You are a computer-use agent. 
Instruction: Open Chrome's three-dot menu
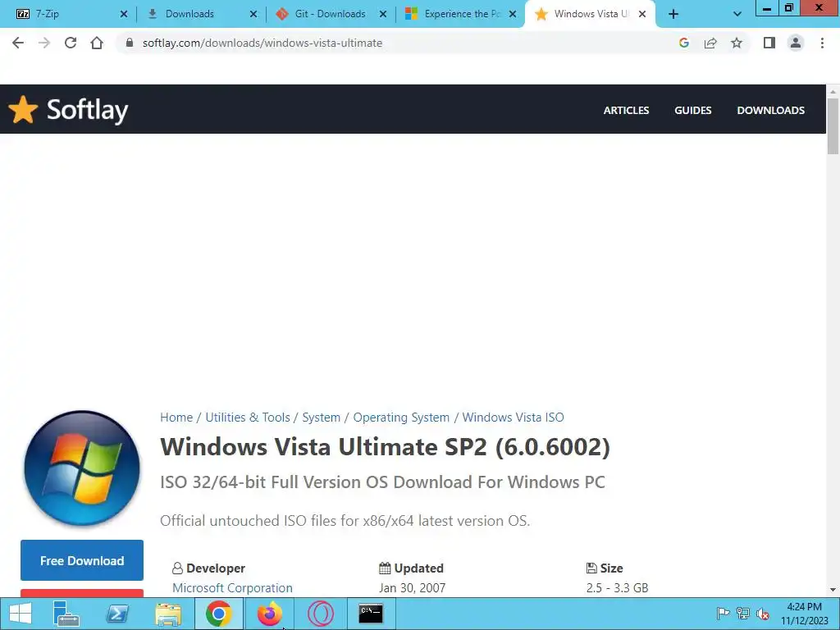[822, 43]
